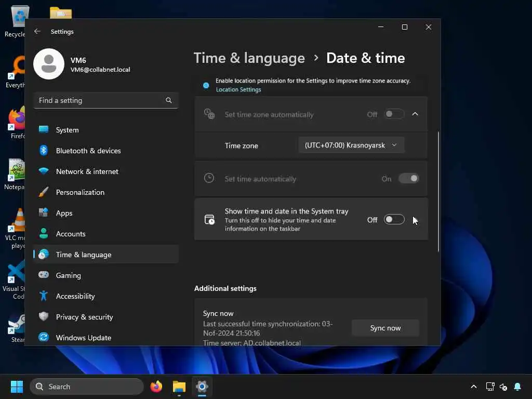Click the Set time zone automatically globe icon
The height and width of the screenshot is (399, 532).
click(209, 114)
